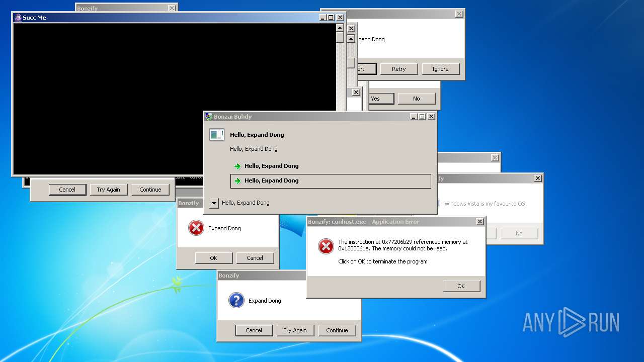Image resolution: width=644 pixels, height=362 pixels.
Task: Click the Yes button
Action: (x=381, y=99)
